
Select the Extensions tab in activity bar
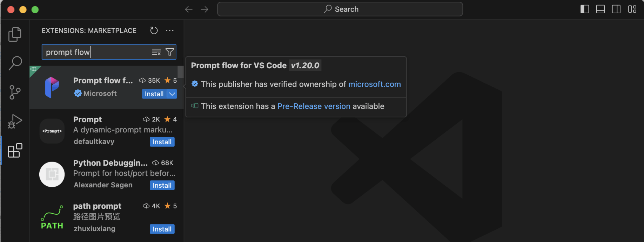(x=15, y=151)
